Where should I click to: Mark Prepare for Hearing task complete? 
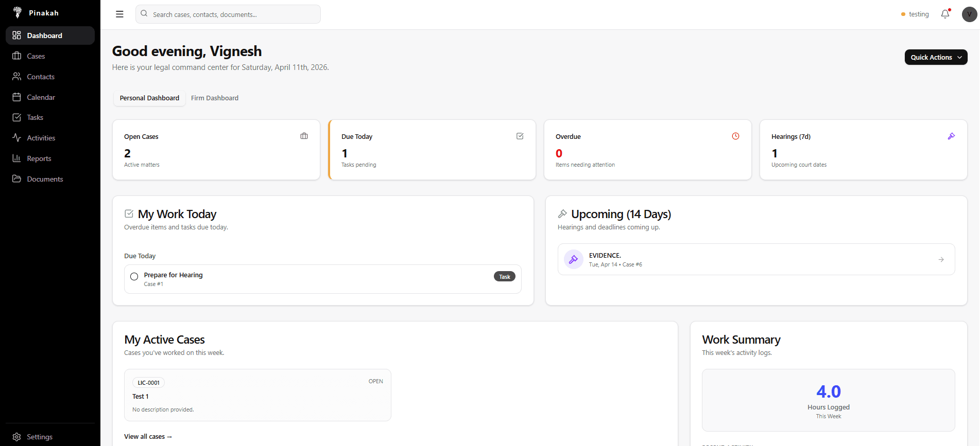tap(134, 277)
